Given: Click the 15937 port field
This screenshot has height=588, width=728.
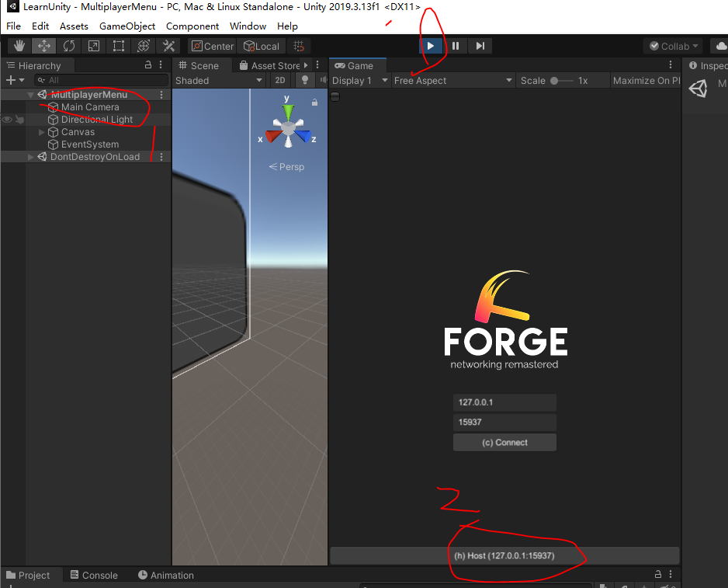Looking at the screenshot, I should tap(504, 422).
